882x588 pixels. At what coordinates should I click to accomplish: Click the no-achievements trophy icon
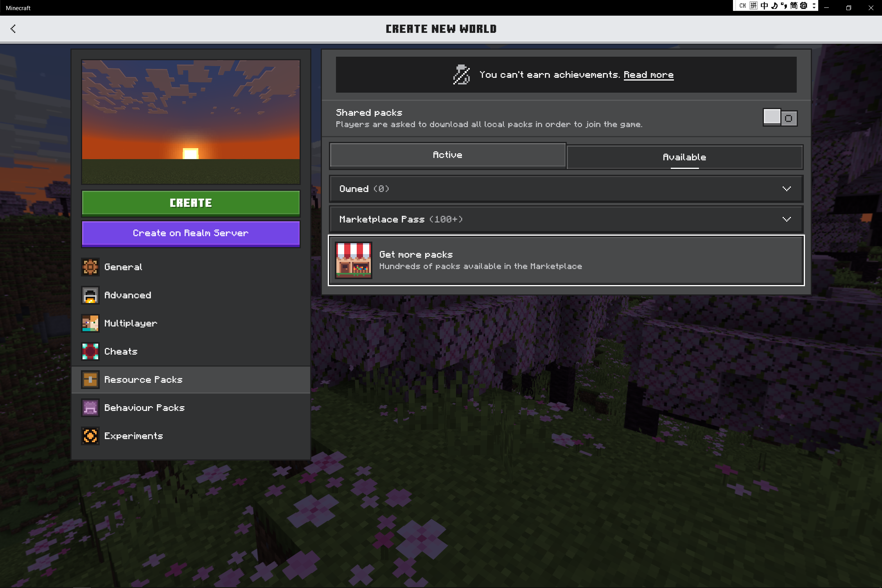(x=461, y=75)
